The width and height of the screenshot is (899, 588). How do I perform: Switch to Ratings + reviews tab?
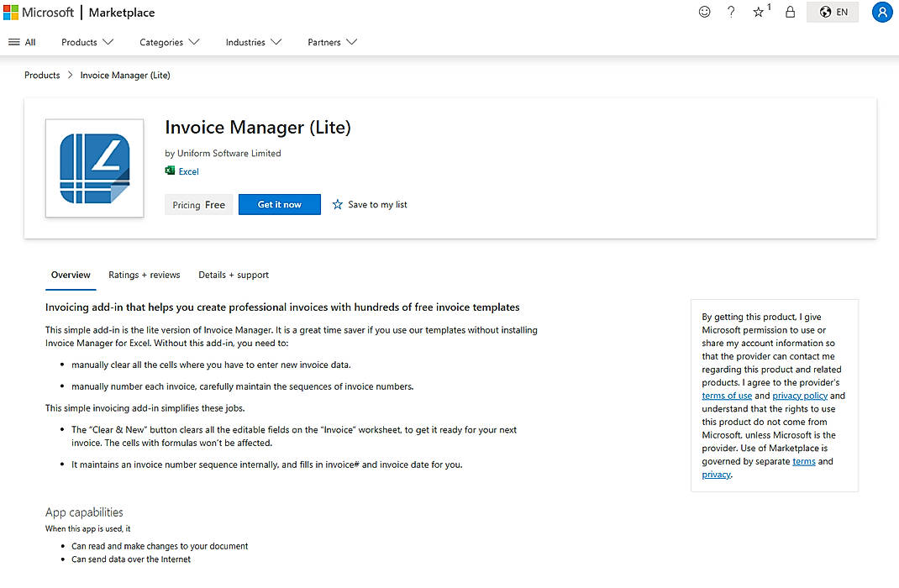(x=144, y=275)
